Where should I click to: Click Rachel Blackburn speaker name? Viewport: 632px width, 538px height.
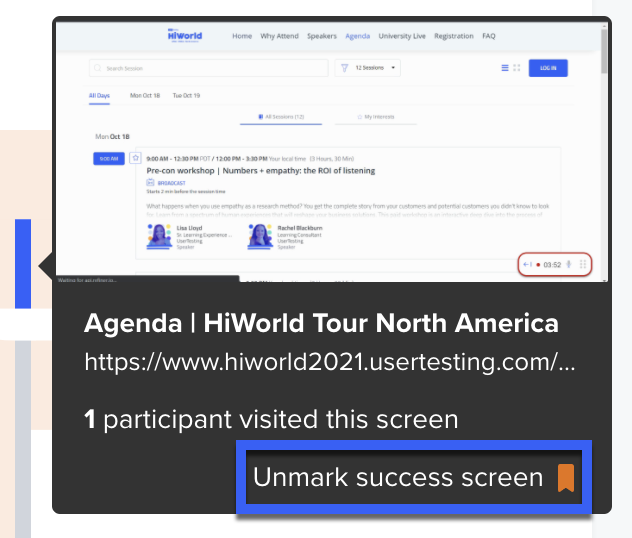(x=300, y=228)
